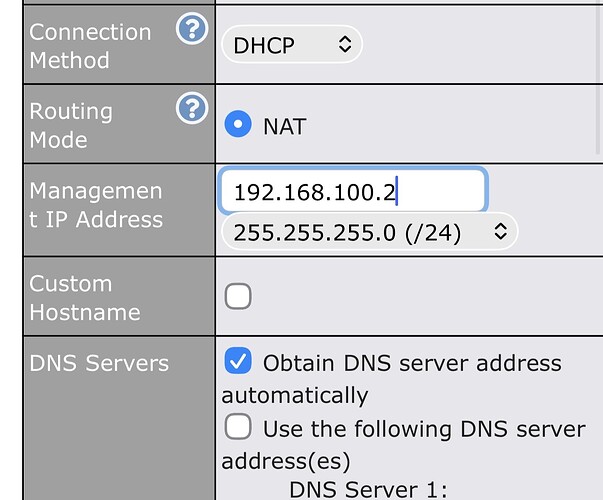Click the Connection Method row label
Image resolution: width=603 pixels, height=500 pixels.
point(90,46)
